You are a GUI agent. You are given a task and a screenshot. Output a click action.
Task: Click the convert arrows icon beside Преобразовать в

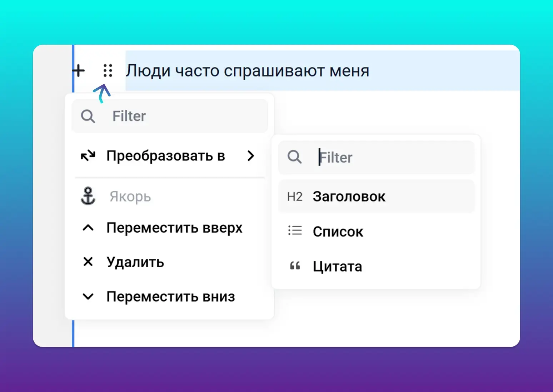click(88, 156)
